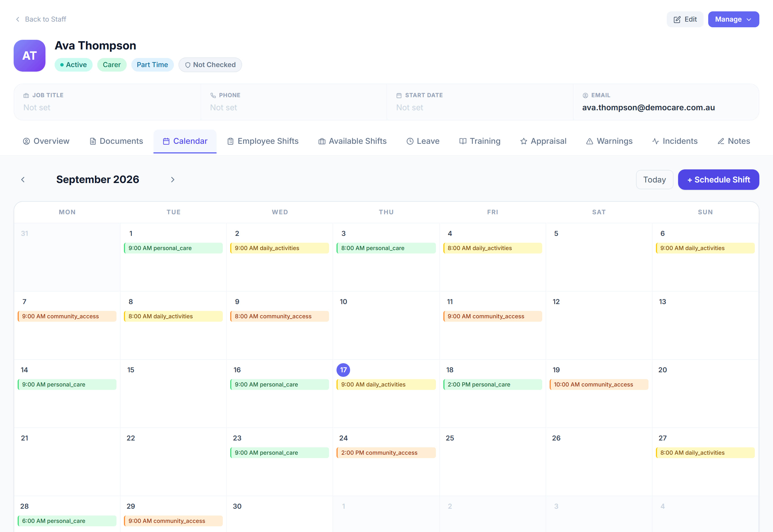The height and width of the screenshot is (532, 773).
Task: Open the Incidents tab
Action: coord(675,141)
